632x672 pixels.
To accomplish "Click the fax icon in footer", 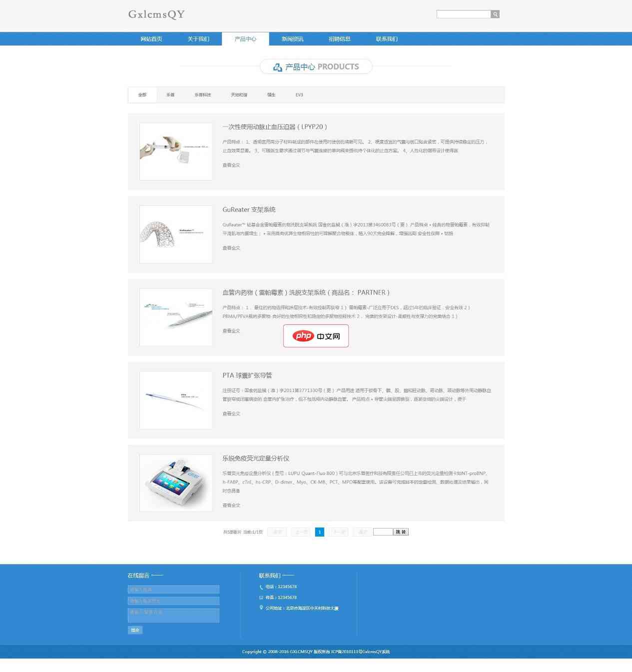I will [261, 597].
